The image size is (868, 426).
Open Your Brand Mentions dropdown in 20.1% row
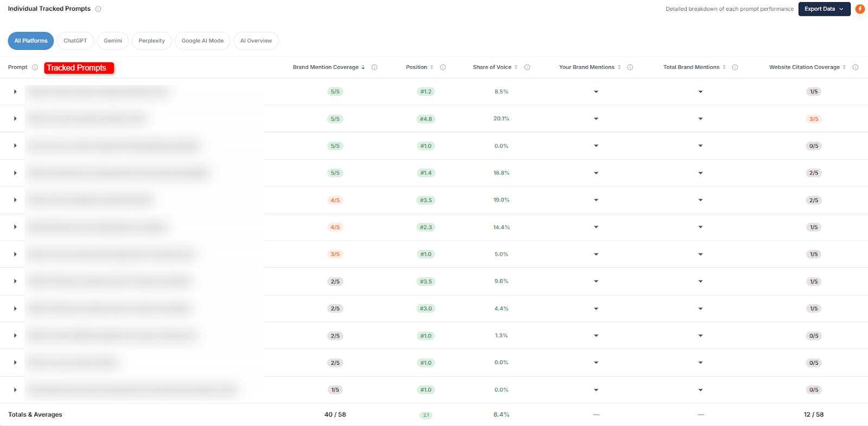click(x=596, y=119)
